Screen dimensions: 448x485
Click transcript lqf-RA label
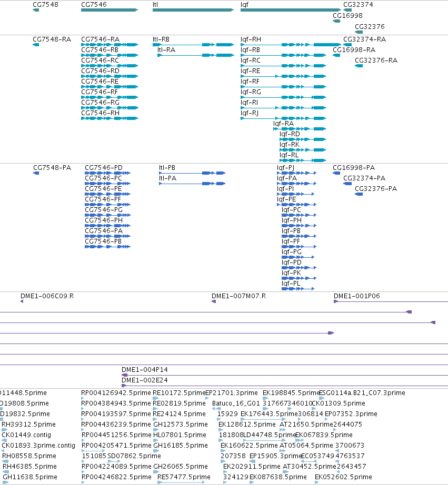tap(283, 124)
